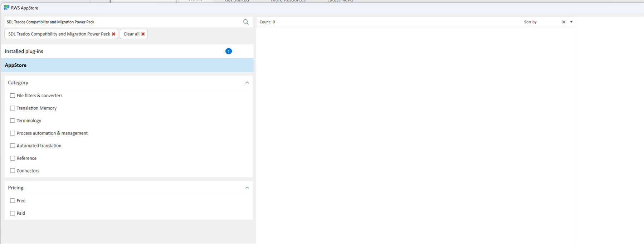Click the Clear all button
Image resolution: width=644 pixels, height=244 pixels.
click(134, 34)
